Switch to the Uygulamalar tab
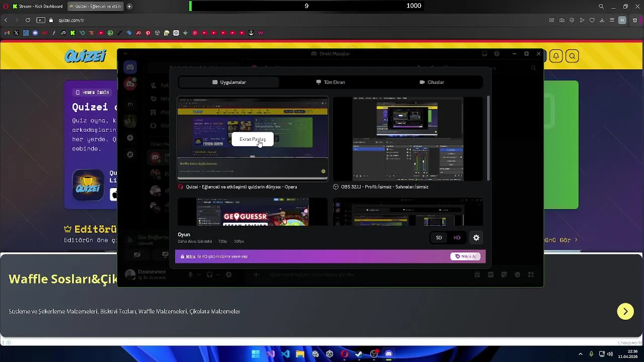The height and width of the screenshot is (362, 644). click(229, 82)
